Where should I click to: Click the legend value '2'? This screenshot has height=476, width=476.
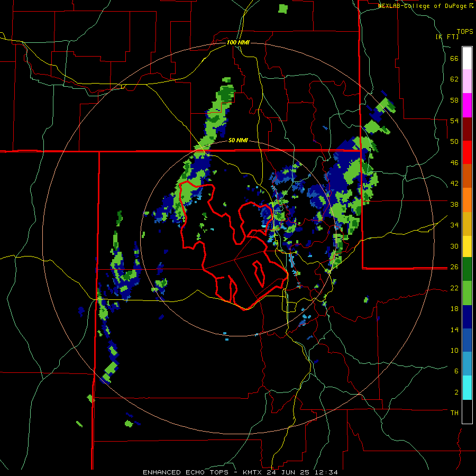(x=456, y=392)
